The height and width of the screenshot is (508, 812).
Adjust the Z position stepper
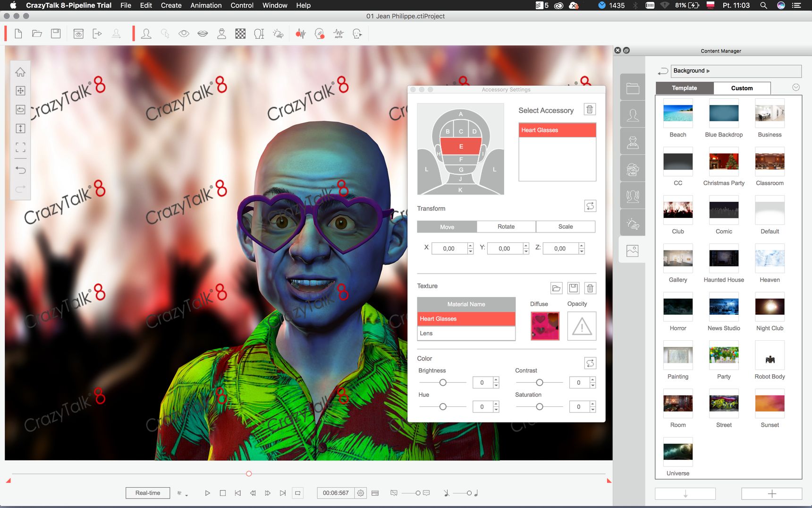pyautogui.click(x=582, y=249)
